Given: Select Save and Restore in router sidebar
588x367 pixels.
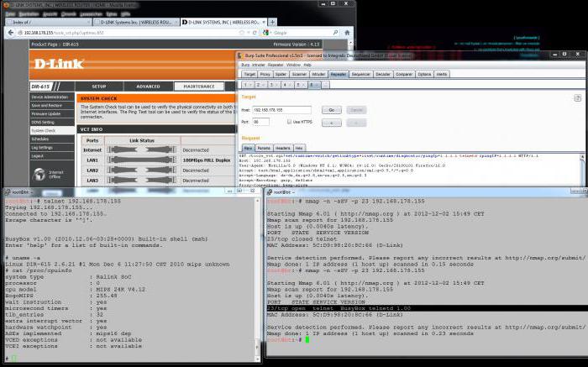Looking at the screenshot, I should point(52,105).
